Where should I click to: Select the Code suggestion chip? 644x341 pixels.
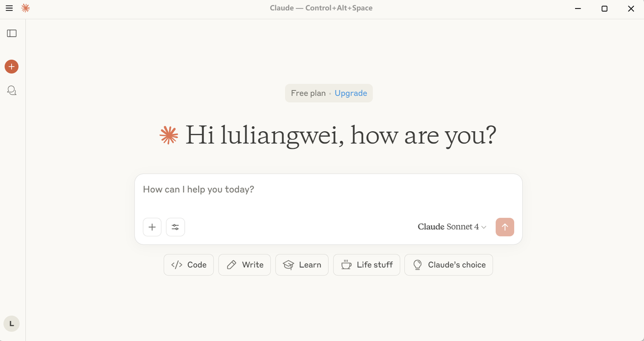189,265
